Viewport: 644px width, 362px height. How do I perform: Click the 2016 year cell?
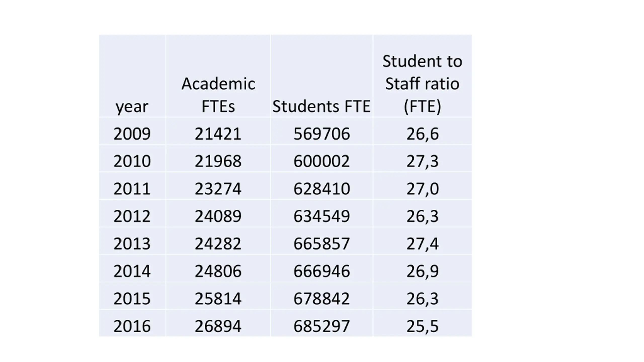[x=132, y=326]
